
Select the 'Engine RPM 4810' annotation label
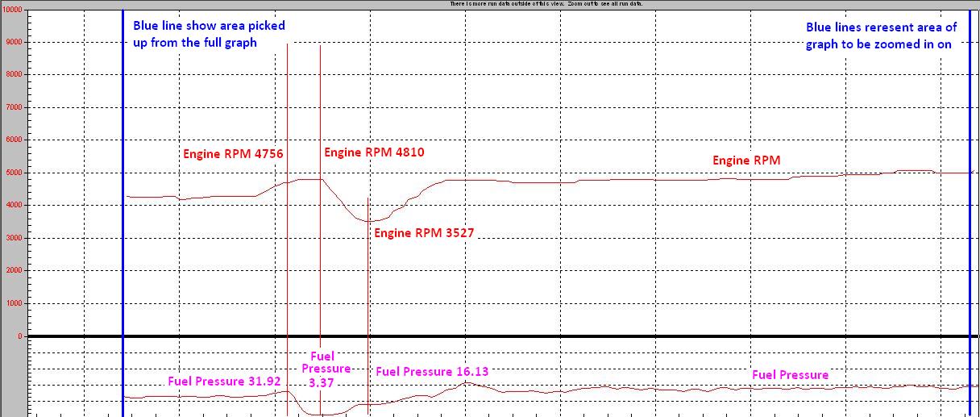374,152
